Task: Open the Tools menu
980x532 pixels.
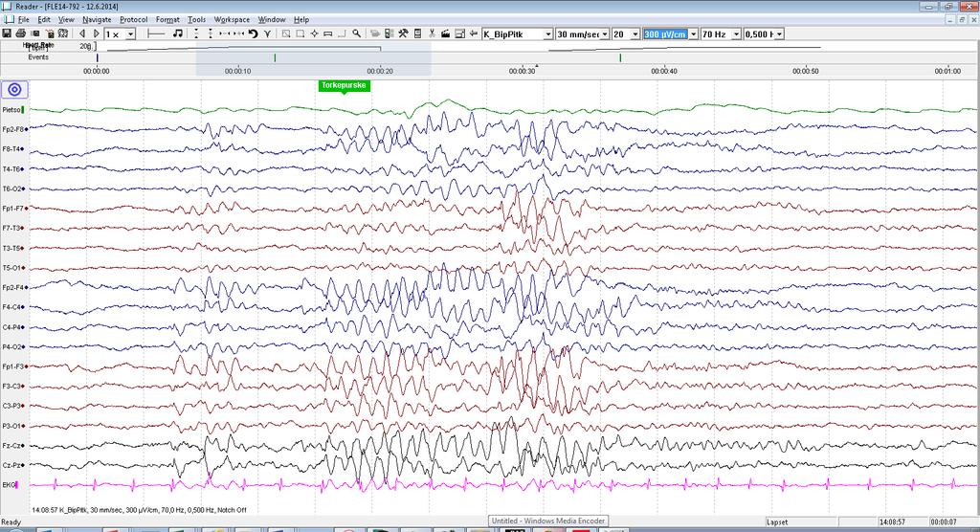Action: point(197,19)
